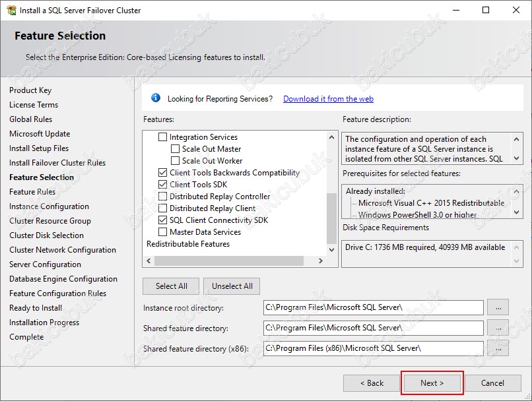Click the blue information icon beside Reporting Services
Image resolution: width=532 pixels, height=401 pixels.
point(156,98)
